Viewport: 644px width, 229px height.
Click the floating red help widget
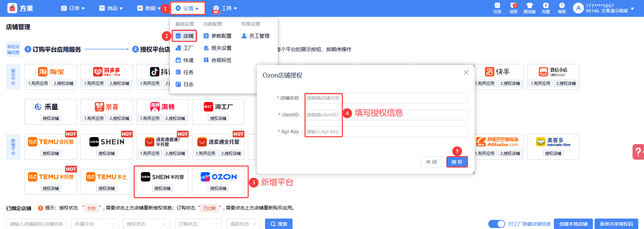coord(638,152)
